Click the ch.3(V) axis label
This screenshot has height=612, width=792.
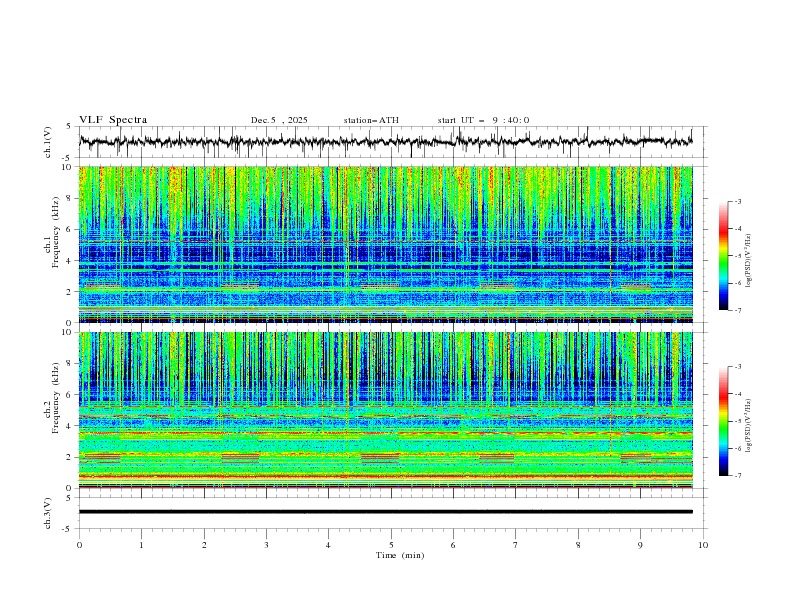click(x=48, y=512)
